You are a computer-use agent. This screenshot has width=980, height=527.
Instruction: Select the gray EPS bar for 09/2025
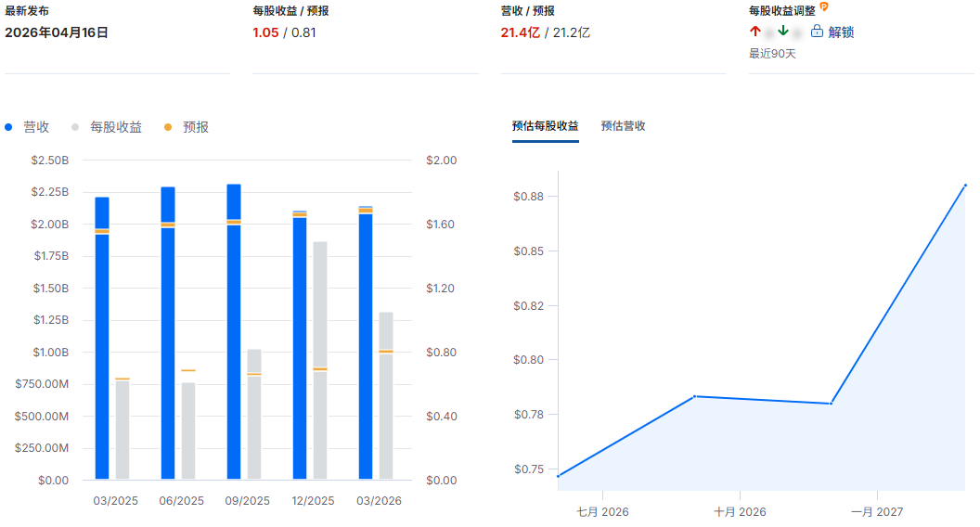[x=254, y=415]
